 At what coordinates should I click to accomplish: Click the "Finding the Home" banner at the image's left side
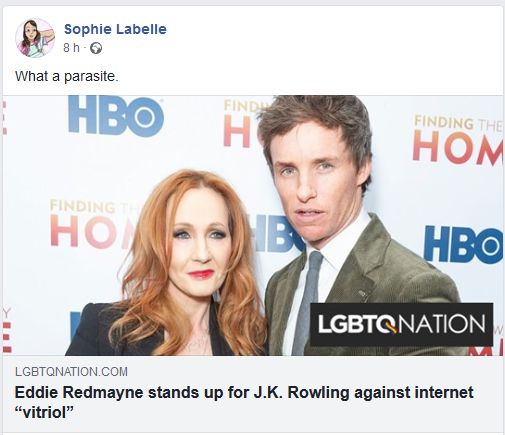pyautogui.click(x=94, y=223)
